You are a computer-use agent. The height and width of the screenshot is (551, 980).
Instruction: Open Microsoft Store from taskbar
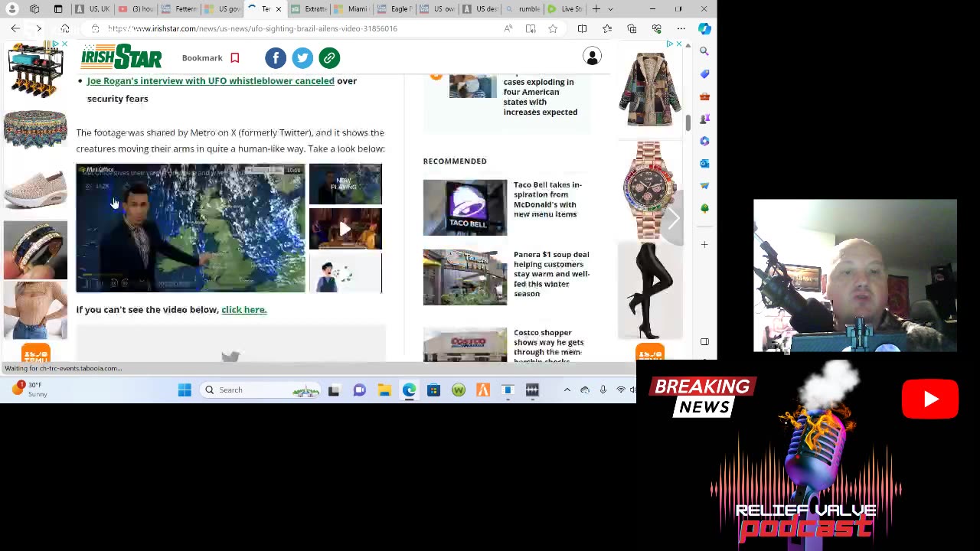click(433, 390)
